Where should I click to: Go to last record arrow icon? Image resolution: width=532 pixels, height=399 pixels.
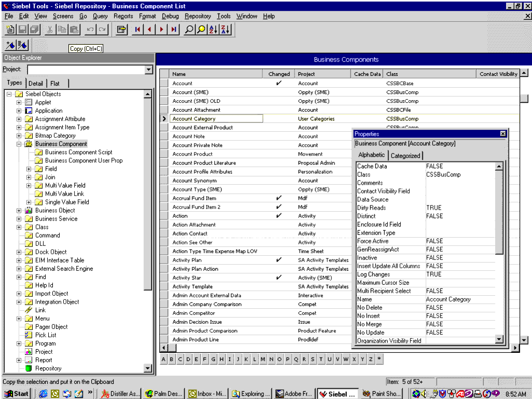pos(174,30)
